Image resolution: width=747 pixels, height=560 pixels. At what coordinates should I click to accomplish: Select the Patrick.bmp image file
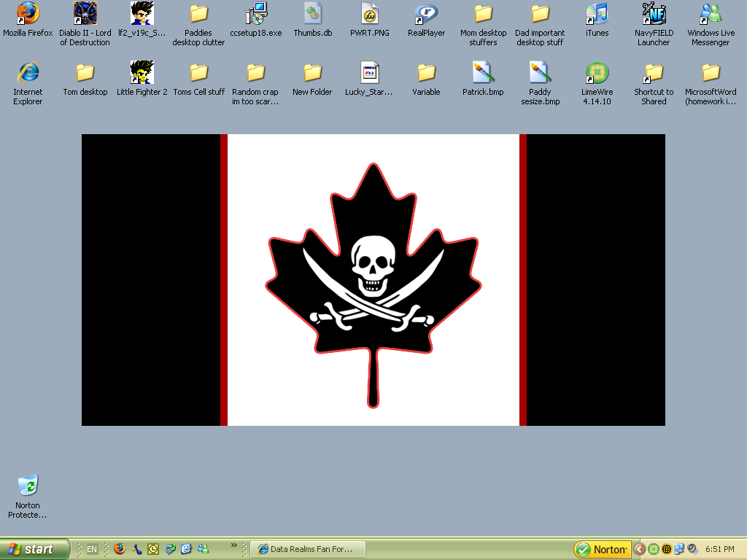(483, 73)
